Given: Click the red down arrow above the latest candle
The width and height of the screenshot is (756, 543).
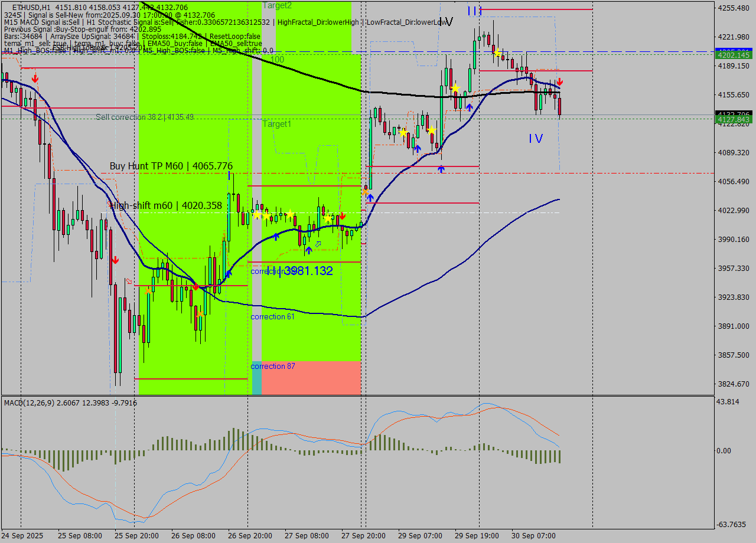Looking at the screenshot, I should pos(559,82).
